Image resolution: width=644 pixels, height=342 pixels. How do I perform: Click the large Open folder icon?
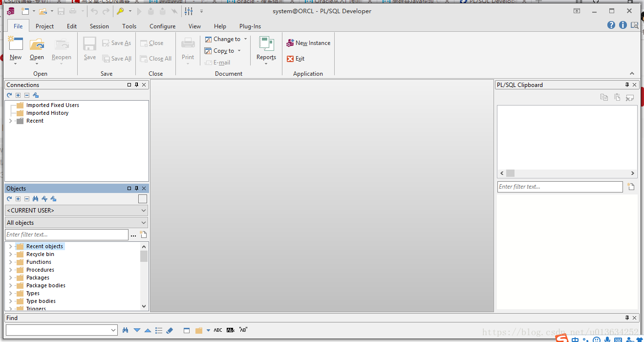tap(37, 44)
